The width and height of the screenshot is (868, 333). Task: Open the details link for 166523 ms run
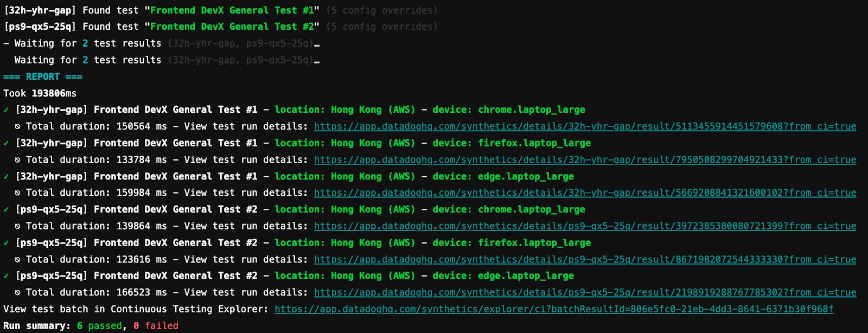pos(585,293)
